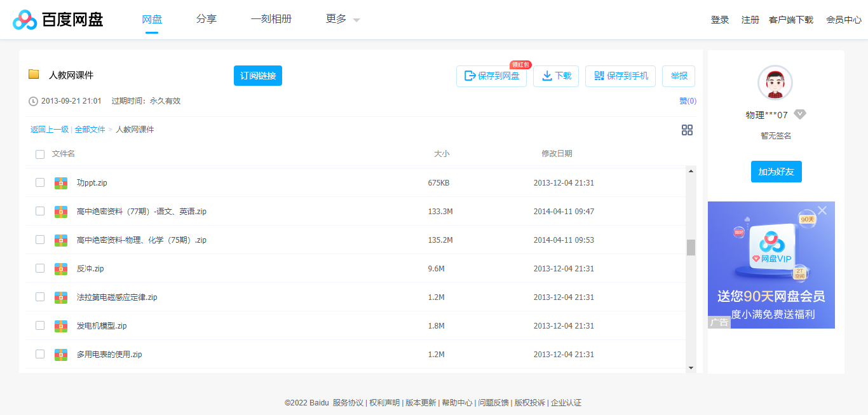Screen dimensions: 868x415
Task: Check the box for 发电机模型.zip
Action: 40,325
